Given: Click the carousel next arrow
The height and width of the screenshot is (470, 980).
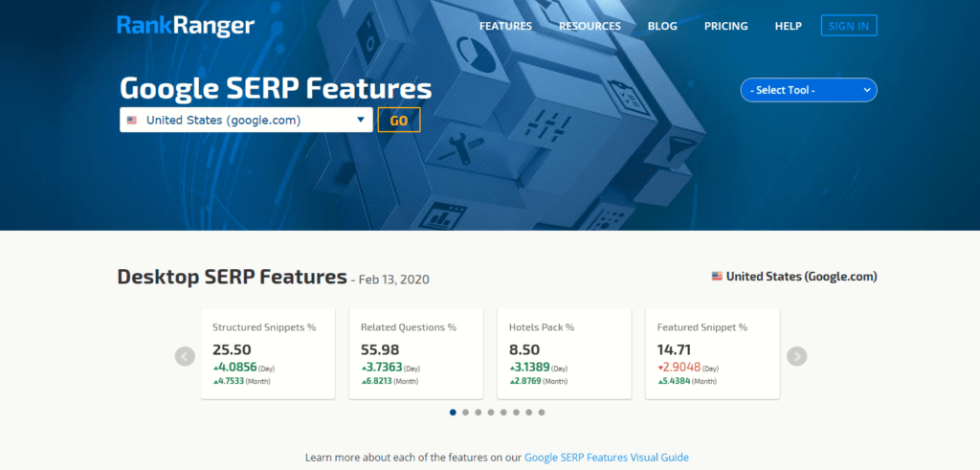Looking at the screenshot, I should coord(797,356).
